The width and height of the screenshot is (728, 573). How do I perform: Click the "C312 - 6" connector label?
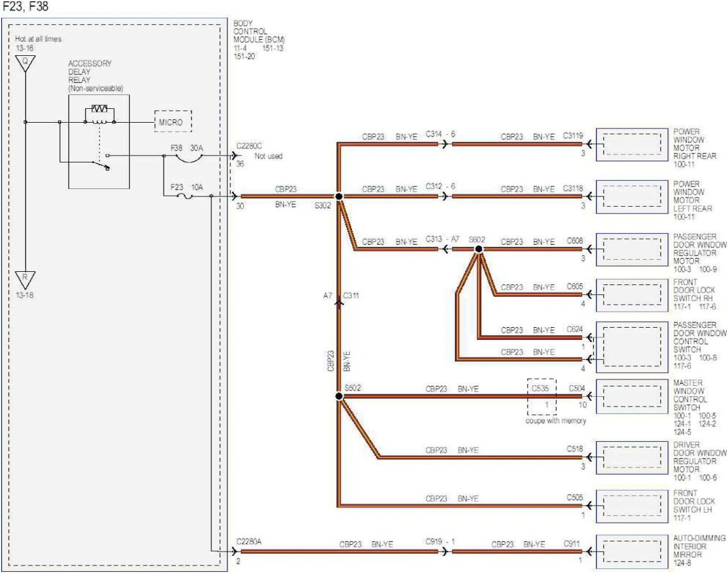point(440,187)
